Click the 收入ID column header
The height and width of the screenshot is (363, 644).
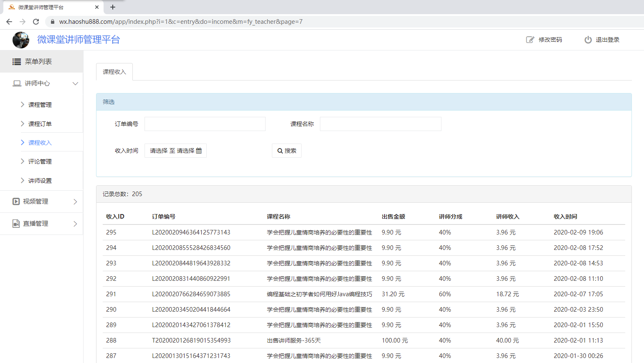click(115, 217)
